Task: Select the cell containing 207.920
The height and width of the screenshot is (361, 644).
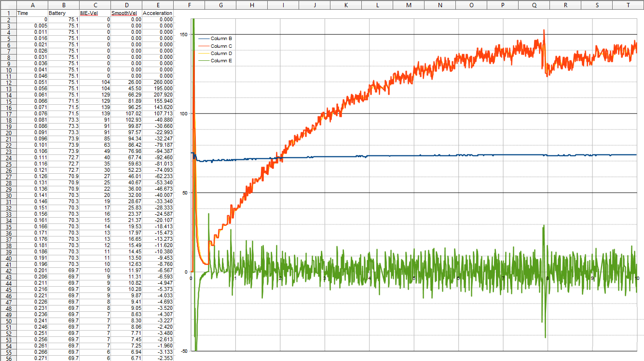Action: pos(158,95)
